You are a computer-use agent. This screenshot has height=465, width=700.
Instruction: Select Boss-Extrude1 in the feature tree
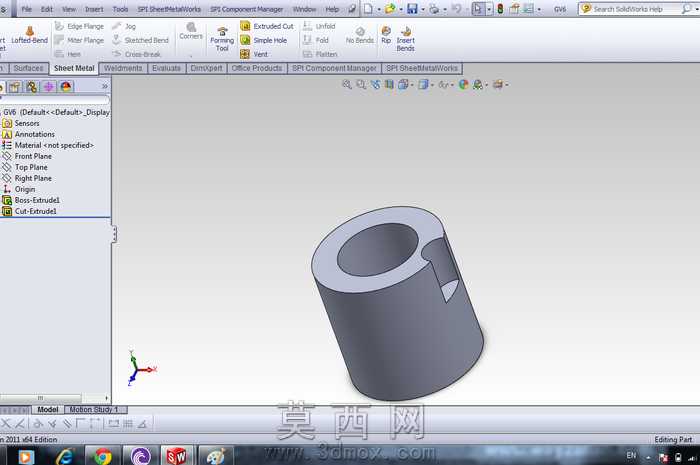31,200
